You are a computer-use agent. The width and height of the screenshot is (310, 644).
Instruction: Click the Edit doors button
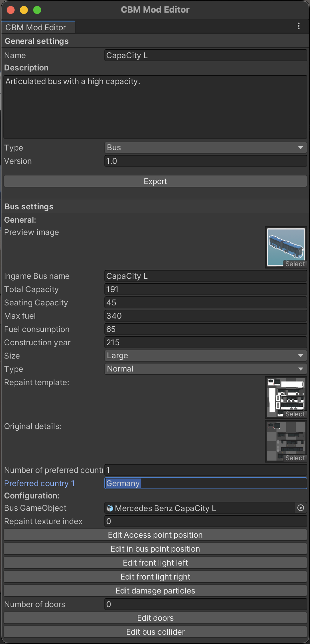[x=155, y=618]
